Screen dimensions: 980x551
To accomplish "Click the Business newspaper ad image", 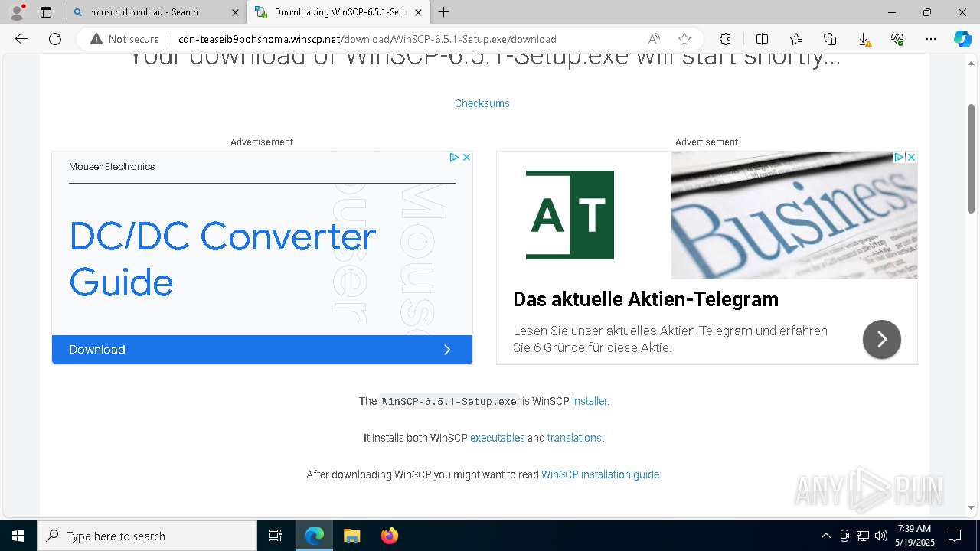I will tap(794, 215).
